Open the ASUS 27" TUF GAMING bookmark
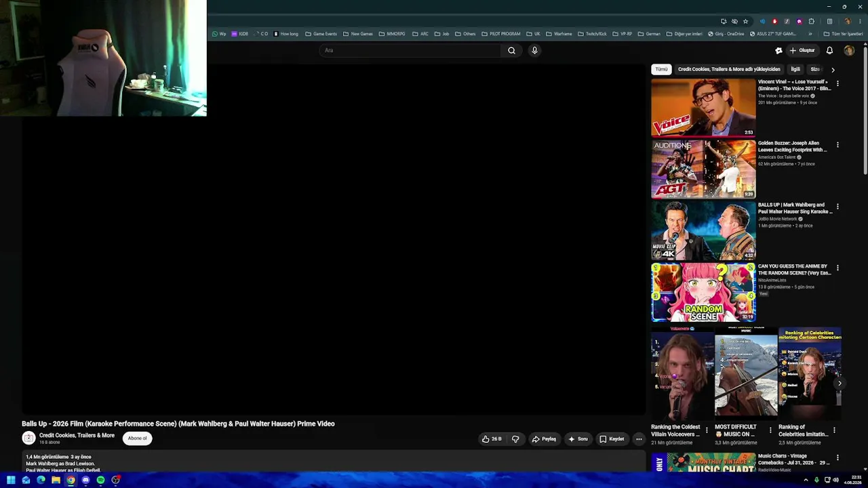 coord(772,34)
